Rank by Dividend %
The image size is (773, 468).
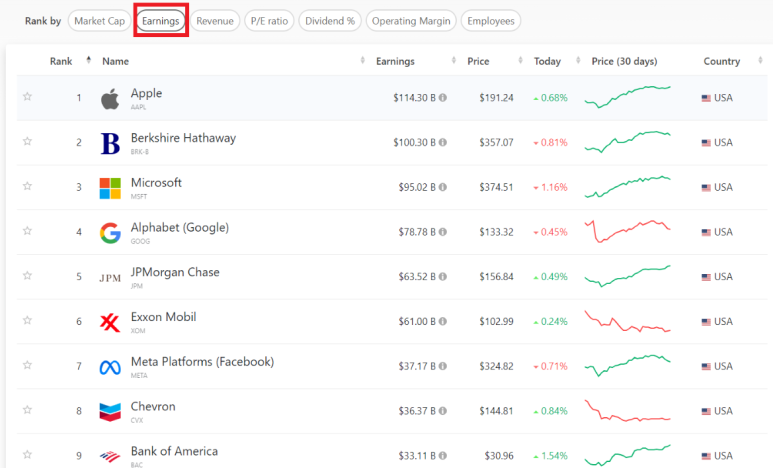(330, 21)
